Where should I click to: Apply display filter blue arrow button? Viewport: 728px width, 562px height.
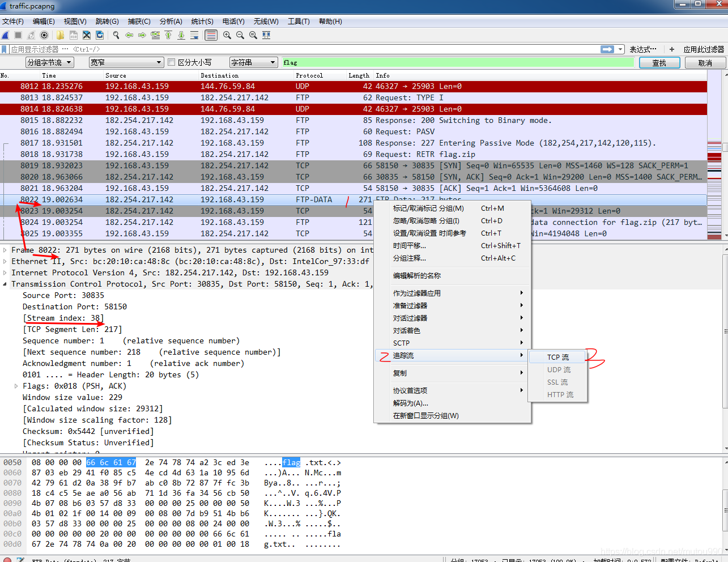[607, 49]
